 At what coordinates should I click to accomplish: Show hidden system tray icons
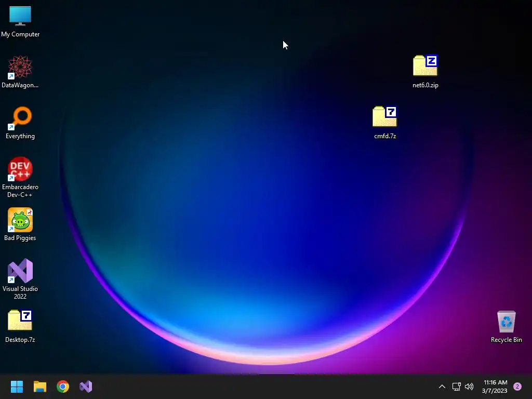coord(442,387)
